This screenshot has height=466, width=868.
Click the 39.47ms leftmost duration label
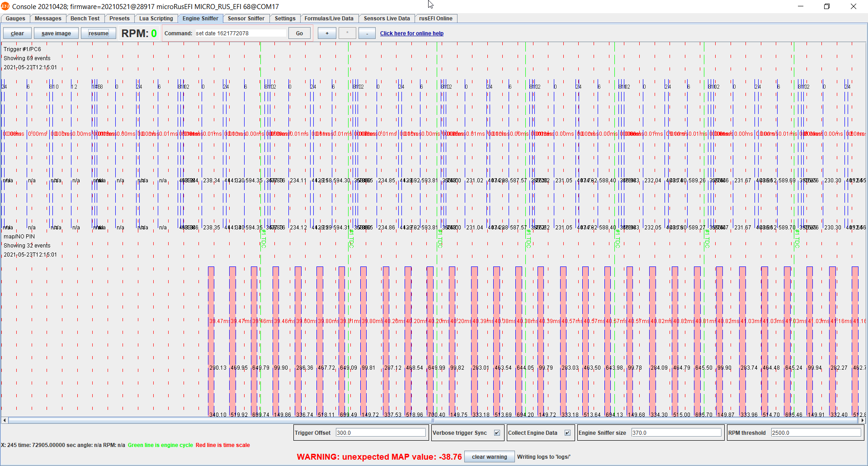[x=219, y=321]
